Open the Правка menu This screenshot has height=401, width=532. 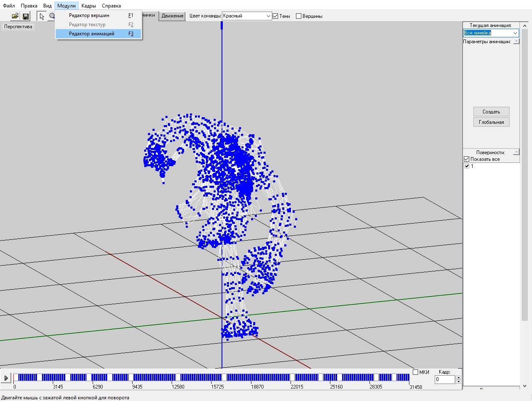pos(29,6)
